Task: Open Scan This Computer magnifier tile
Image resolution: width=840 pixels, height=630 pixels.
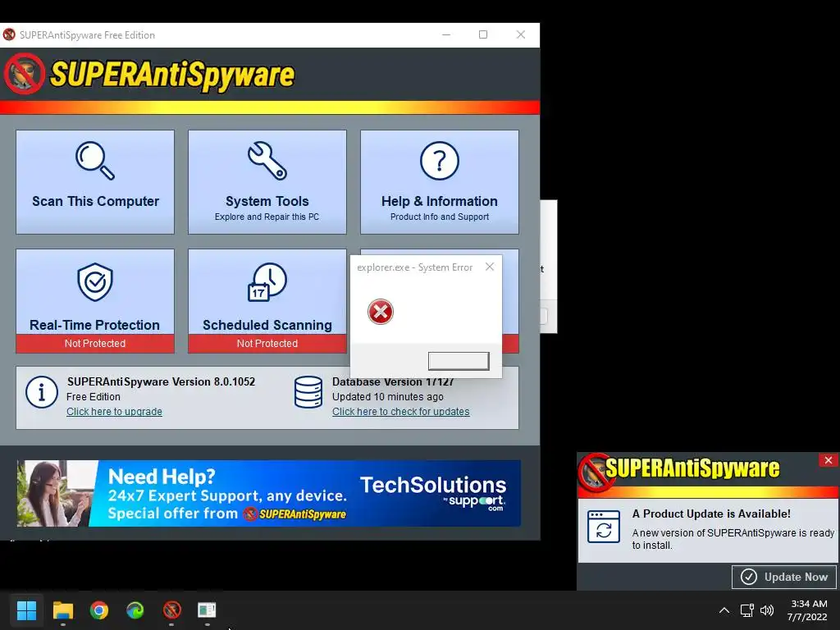Action: pos(95,182)
